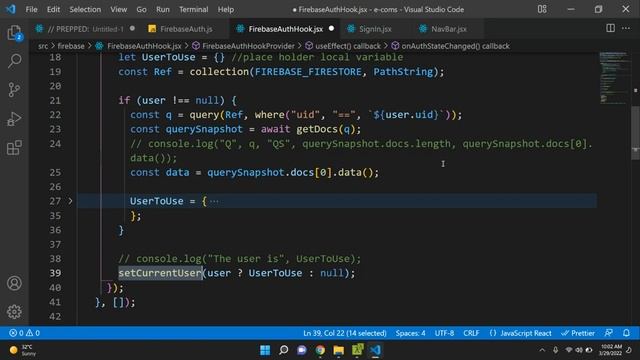The image size is (640, 360).
Task: Open the editor More Actions ellipsis
Action: [x=626, y=28]
